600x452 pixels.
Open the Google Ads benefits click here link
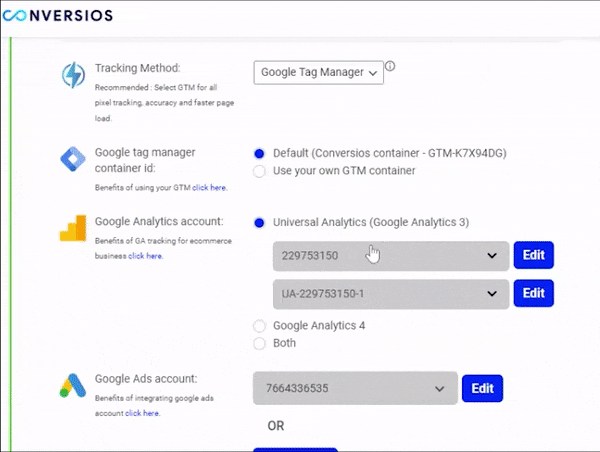142,413
